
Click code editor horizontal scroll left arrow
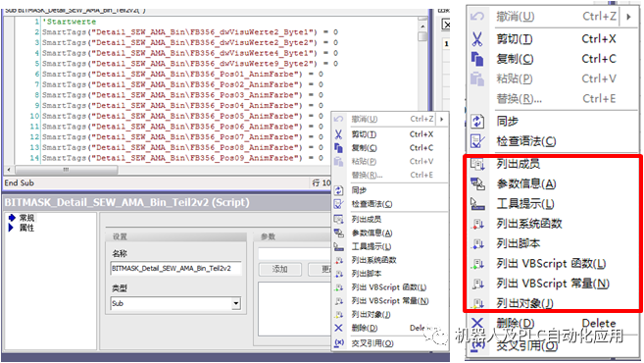[x=9, y=170]
